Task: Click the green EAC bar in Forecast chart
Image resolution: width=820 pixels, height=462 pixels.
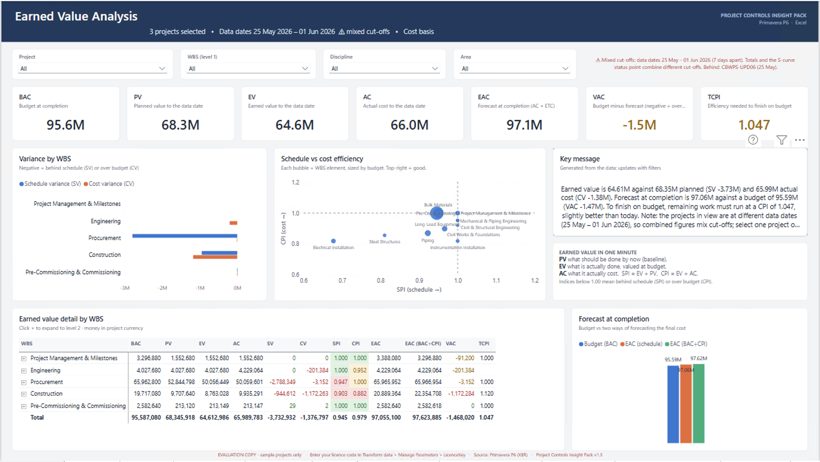Action: point(699,403)
